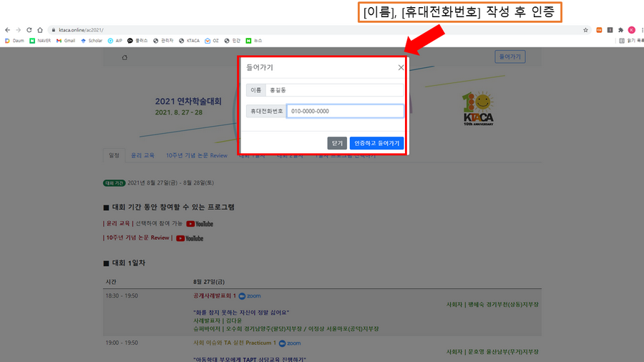Open the Extensions puzzle piece menu
The width and height of the screenshot is (644, 362).
620,30
